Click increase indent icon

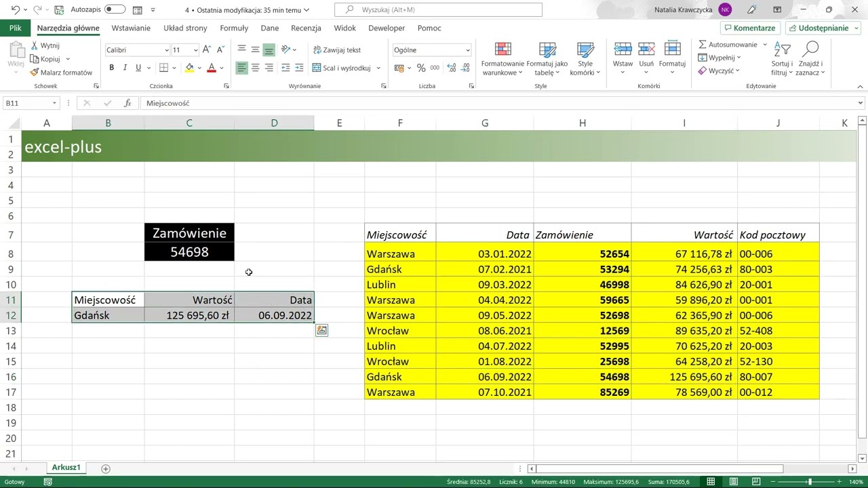299,68
